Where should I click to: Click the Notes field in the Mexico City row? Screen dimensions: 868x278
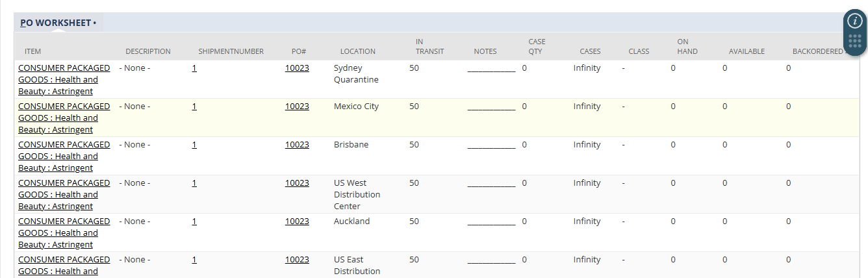coord(491,107)
